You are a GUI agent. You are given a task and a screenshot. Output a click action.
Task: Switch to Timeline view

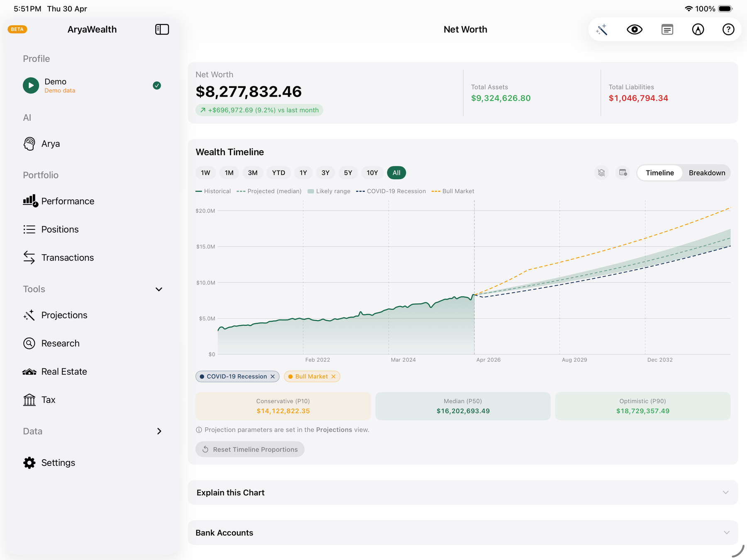[659, 173]
